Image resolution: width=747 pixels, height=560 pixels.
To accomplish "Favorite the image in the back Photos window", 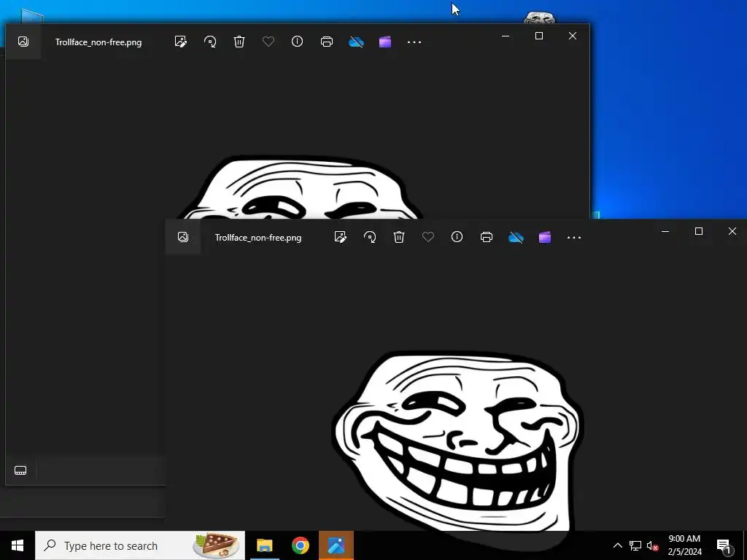I will point(268,42).
